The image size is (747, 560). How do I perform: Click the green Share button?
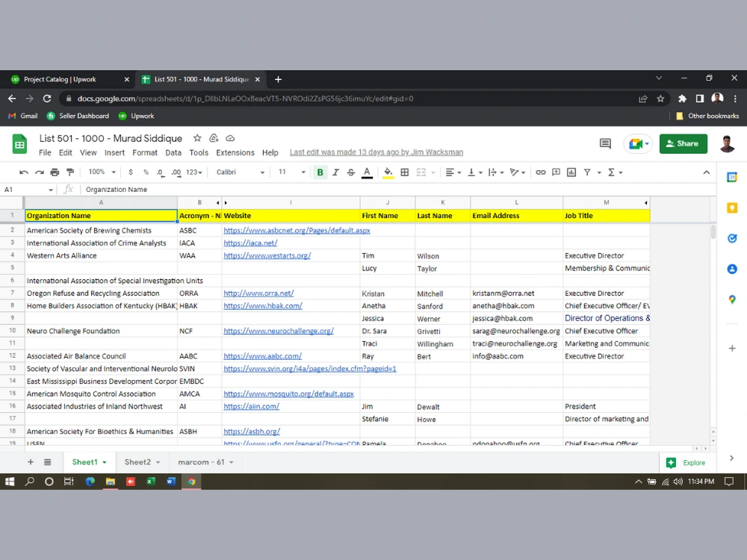(x=684, y=144)
